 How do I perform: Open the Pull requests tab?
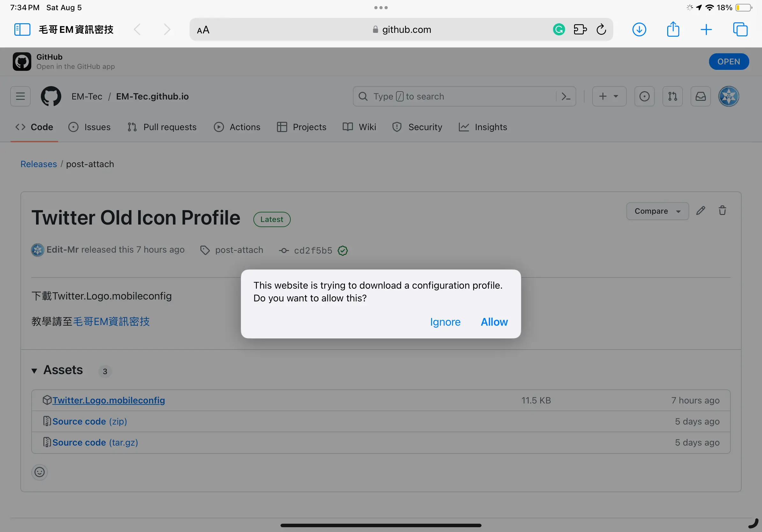click(162, 127)
